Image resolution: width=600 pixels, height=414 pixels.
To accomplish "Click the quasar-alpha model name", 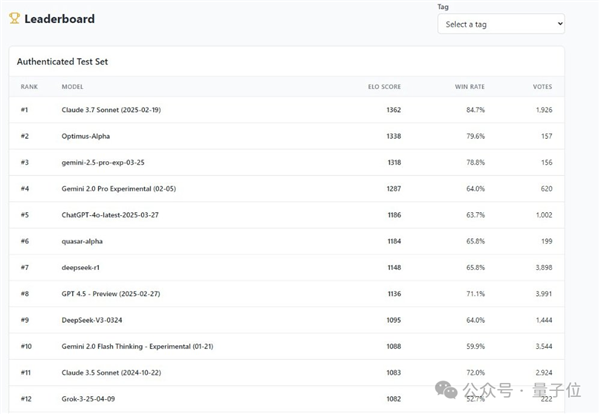I will pos(82,241).
